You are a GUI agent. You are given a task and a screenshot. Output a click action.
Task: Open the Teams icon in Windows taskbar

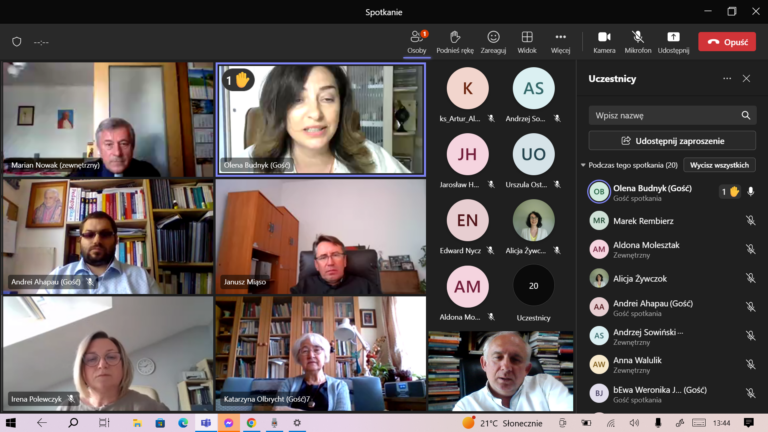click(x=206, y=423)
